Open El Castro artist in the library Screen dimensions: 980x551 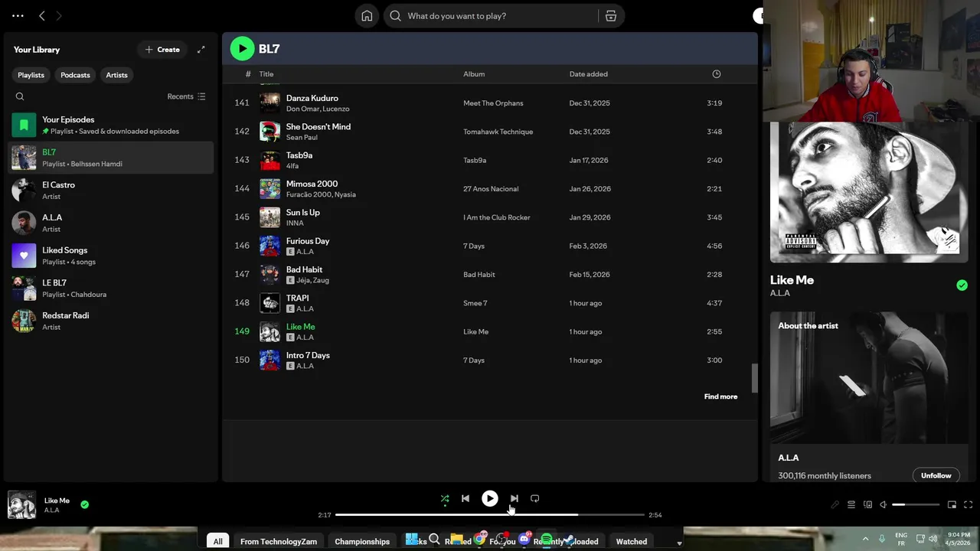pyautogui.click(x=111, y=191)
